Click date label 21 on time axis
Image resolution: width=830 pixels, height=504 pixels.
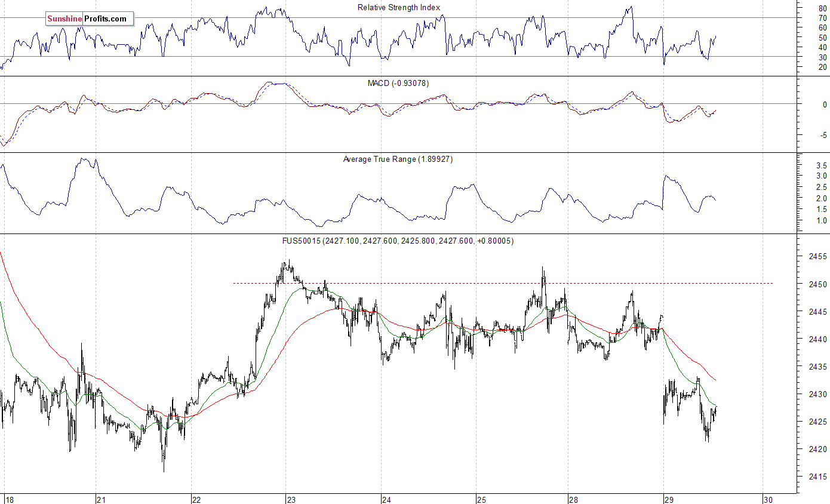102,499
